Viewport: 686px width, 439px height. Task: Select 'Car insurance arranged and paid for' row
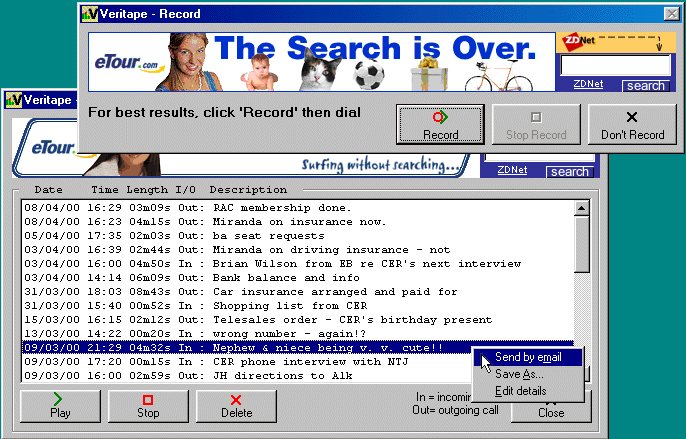(298, 292)
